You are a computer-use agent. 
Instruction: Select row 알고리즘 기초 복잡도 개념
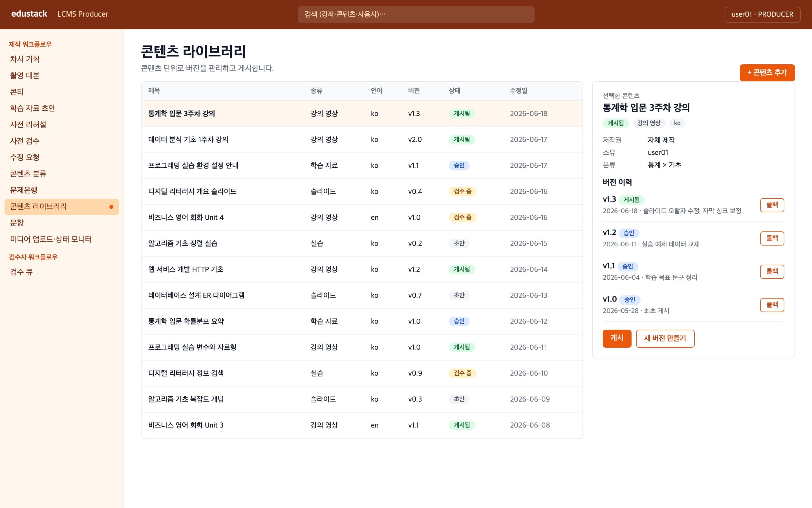[362, 399]
